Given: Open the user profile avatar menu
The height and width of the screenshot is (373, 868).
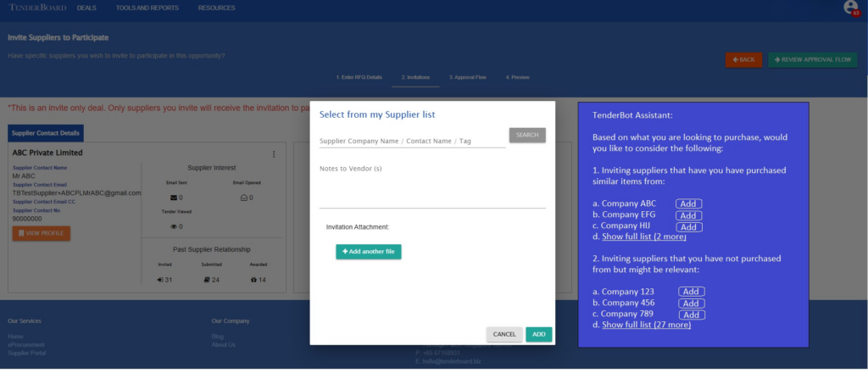Looking at the screenshot, I should pos(850,8).
